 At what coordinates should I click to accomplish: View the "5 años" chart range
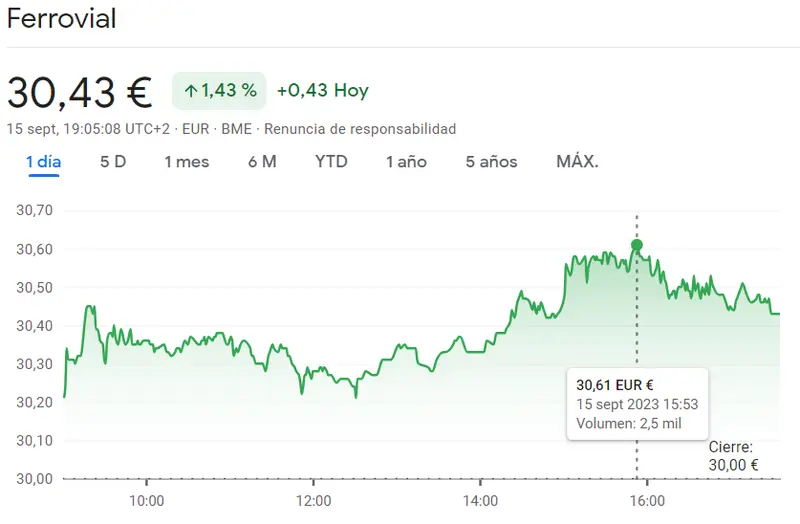[491, 161]
